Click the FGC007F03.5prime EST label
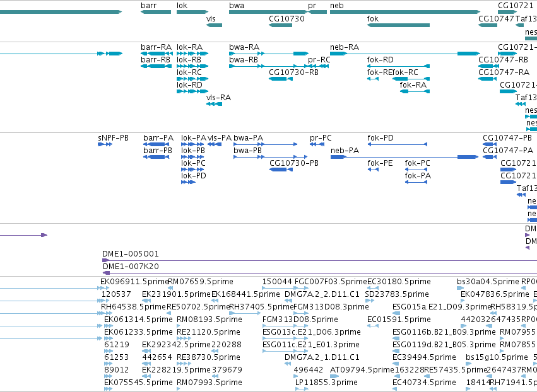The width and height of the screenshot is (537, 392). coord(331,282)
